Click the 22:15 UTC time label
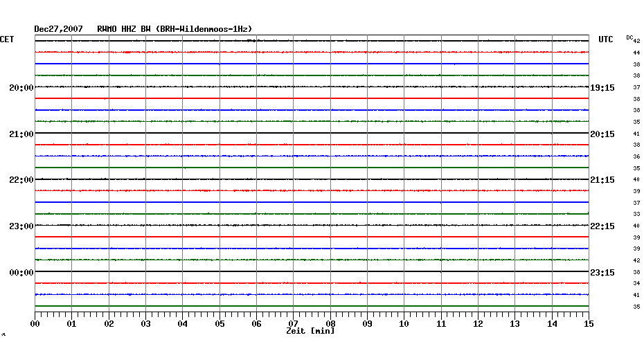Screen dimensions: 644x342 click(x=602, y=226)
